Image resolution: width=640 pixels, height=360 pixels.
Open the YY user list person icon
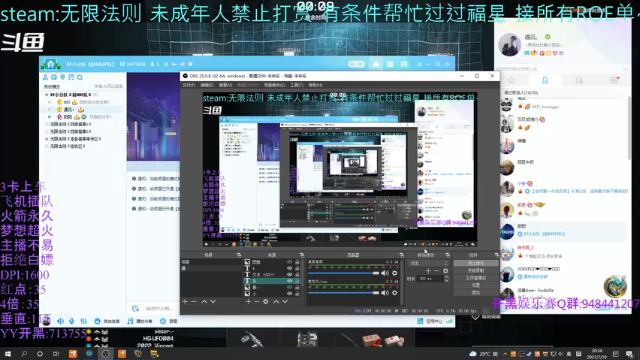pos(46,77)
